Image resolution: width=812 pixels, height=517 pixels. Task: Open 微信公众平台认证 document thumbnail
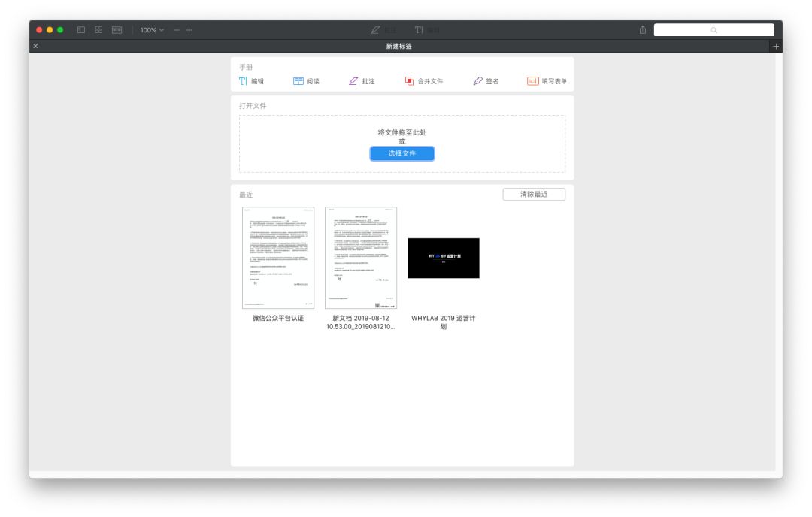click(278, 258)
